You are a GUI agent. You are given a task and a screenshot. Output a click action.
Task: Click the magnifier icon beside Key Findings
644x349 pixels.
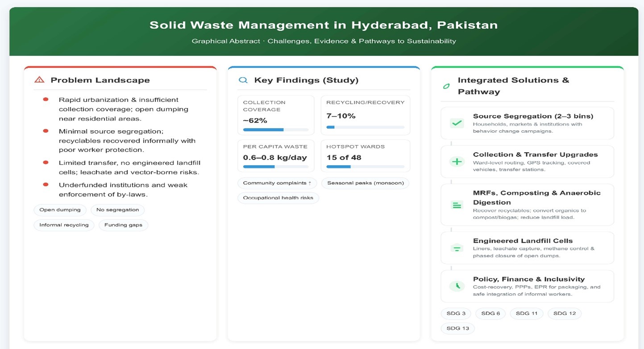[243, 80]
